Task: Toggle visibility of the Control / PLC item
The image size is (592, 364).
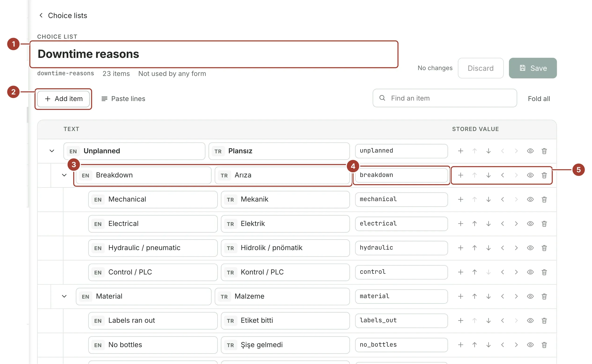Action: [530, 272]
